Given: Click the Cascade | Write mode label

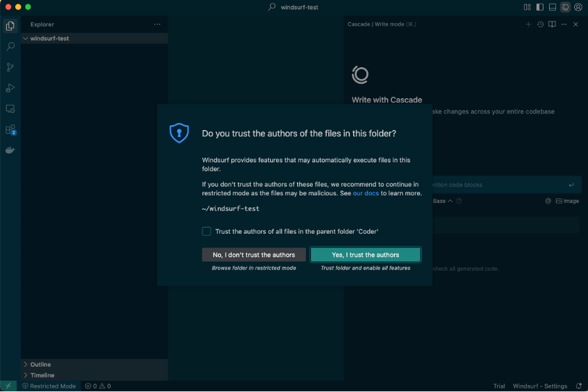Looking at the screenshot, I should 382,24.
